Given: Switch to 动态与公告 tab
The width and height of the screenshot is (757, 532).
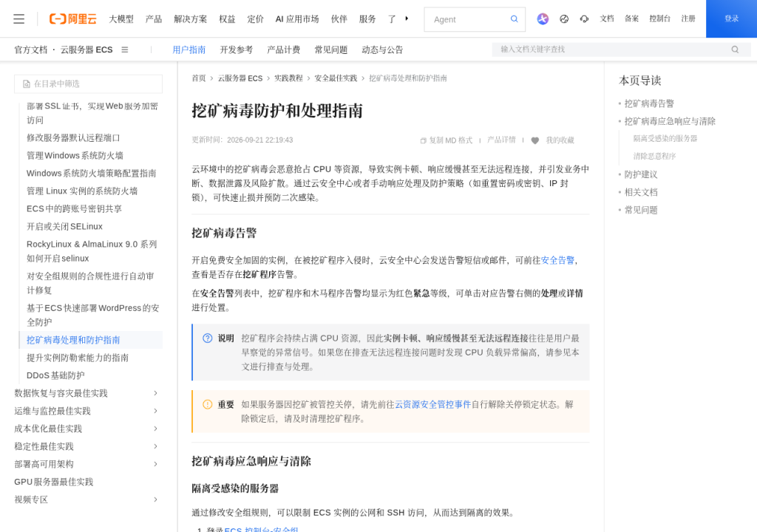Looking at the screenshot, I should point(382,50).
